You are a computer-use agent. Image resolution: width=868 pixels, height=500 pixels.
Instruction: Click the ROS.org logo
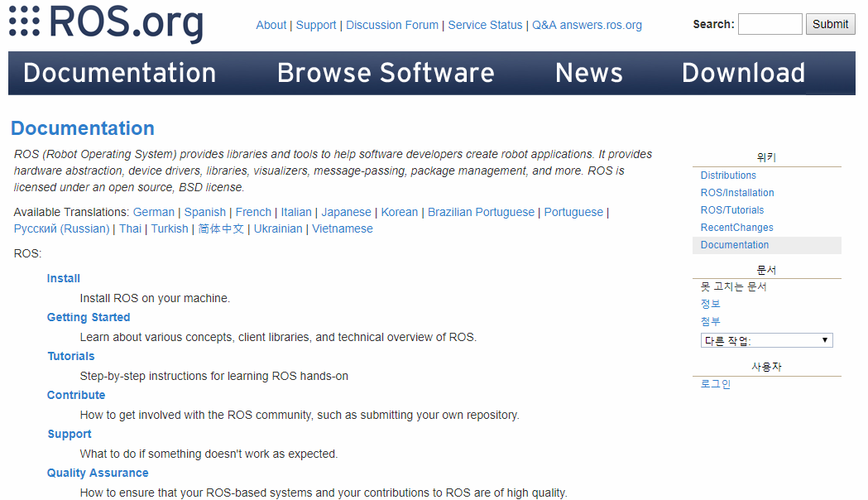pyautogui.click(x=106, y=22)
